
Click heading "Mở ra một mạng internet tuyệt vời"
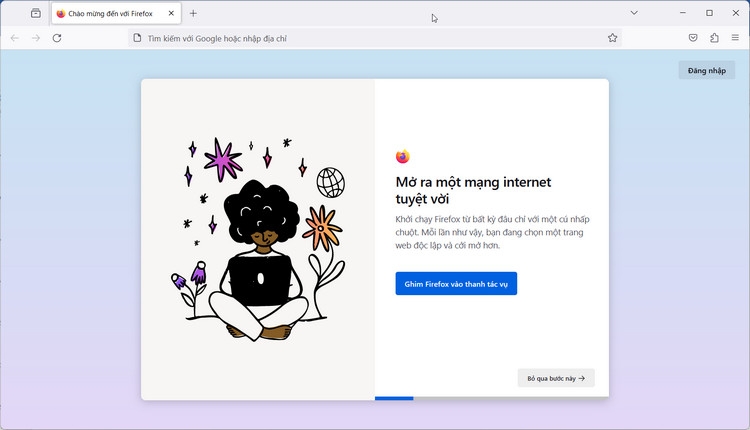tap(473, 190)
